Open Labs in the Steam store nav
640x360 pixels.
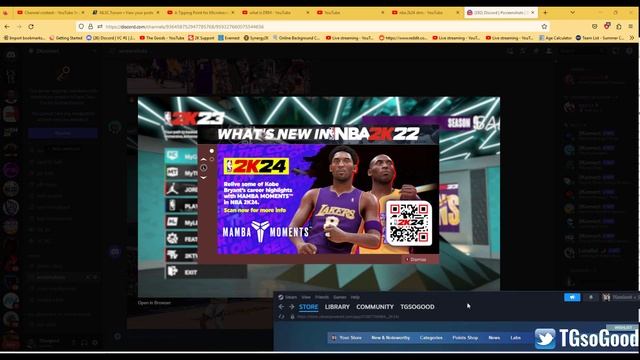pos(516,338)
